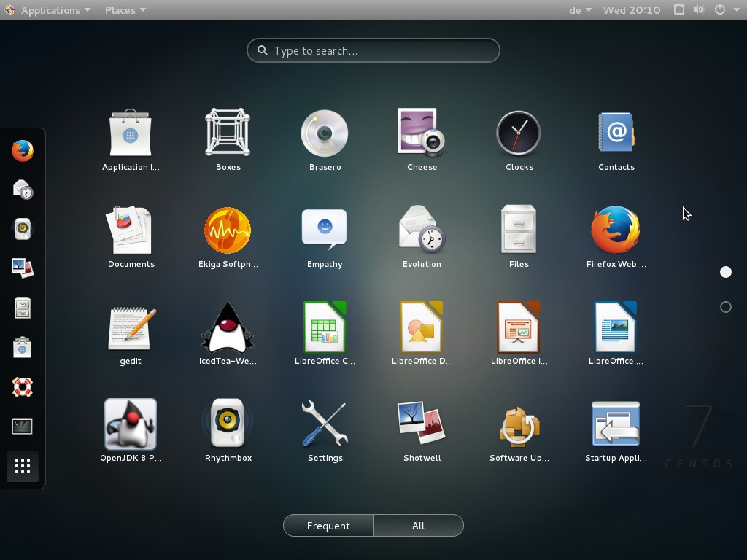
Task: Open Rhythmbox music player
Action: click(x=228, y=424)
